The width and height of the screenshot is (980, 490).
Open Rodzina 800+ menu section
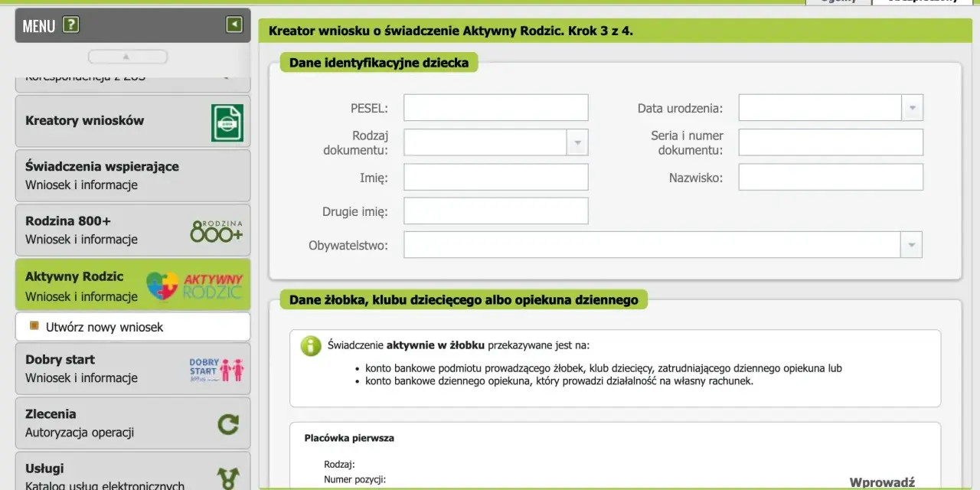coord(132,230)
